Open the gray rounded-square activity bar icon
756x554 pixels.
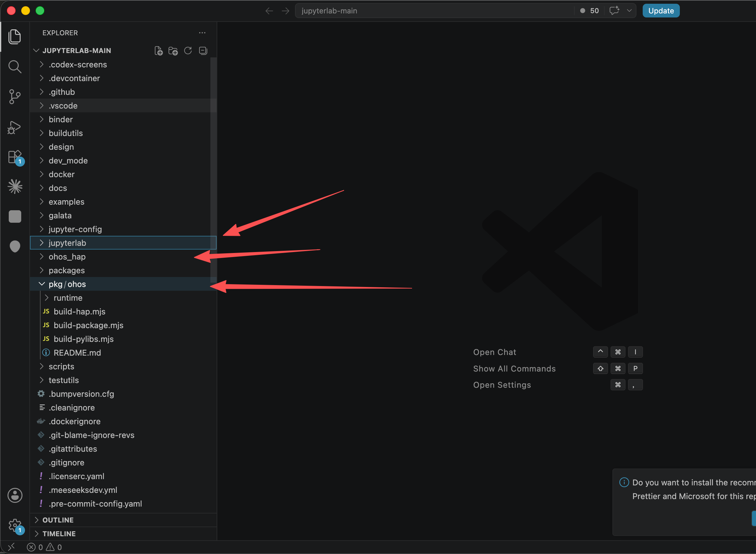[x=15, y=216]
